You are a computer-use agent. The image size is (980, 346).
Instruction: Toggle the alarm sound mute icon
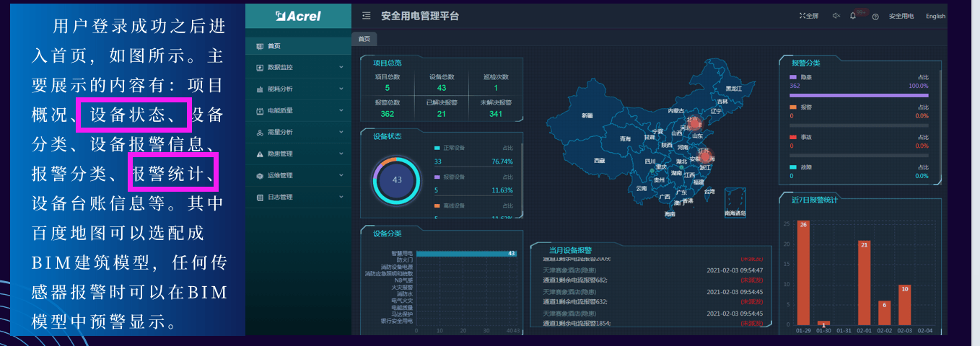[x=836, y=16]
